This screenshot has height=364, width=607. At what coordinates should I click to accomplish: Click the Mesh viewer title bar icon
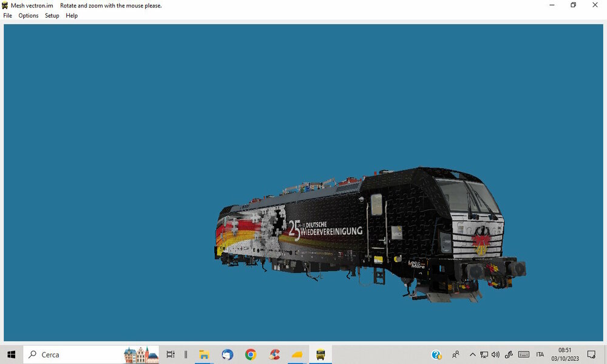(x=5, y=5)
